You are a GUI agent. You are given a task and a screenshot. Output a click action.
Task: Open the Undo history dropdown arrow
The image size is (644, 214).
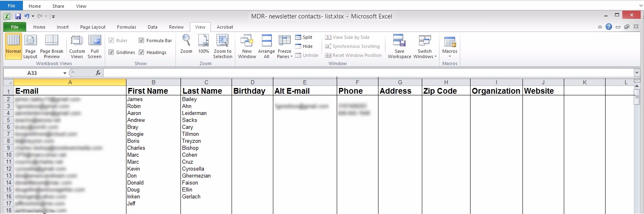[33, 16]
